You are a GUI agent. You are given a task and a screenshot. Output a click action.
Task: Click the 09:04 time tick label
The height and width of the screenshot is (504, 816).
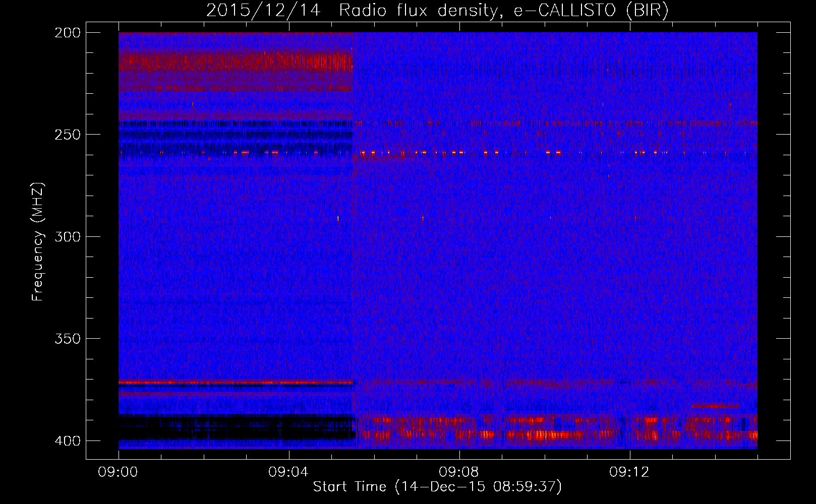point(288,472)
